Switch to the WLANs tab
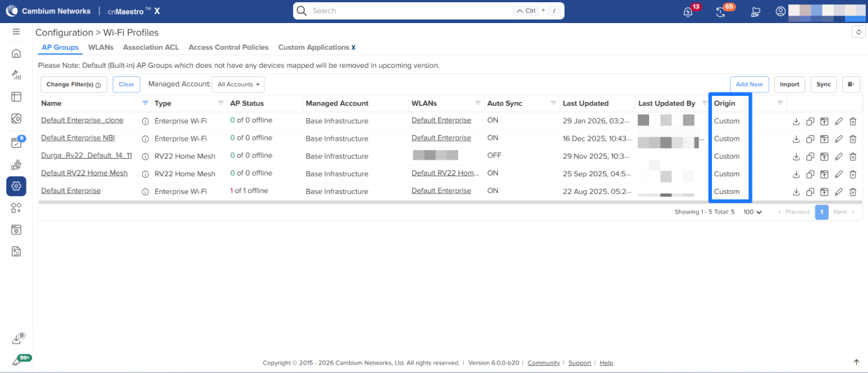 click(101, 48)
